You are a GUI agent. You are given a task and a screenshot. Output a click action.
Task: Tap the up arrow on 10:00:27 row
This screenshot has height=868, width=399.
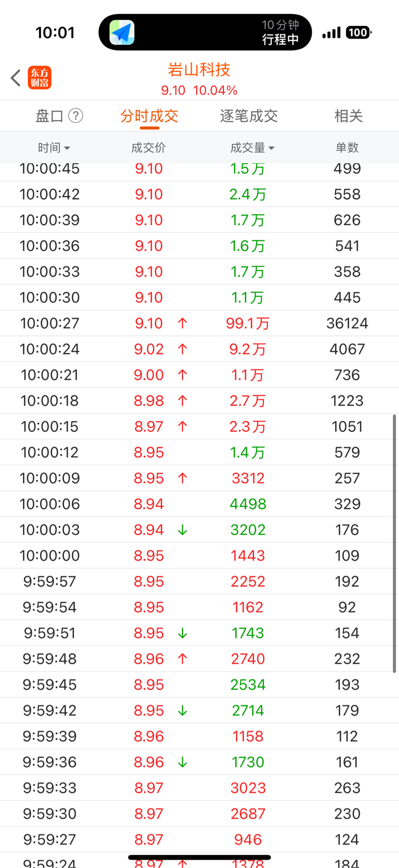coord(182,323)
